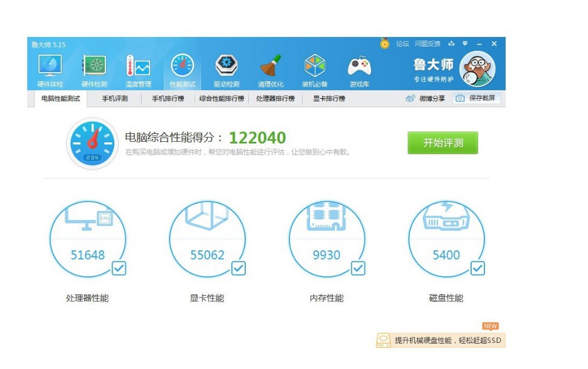The width and height of the screenshot is (588, 369).
Task: Click the 磁盘性能 label
Action: coord(446,298)
